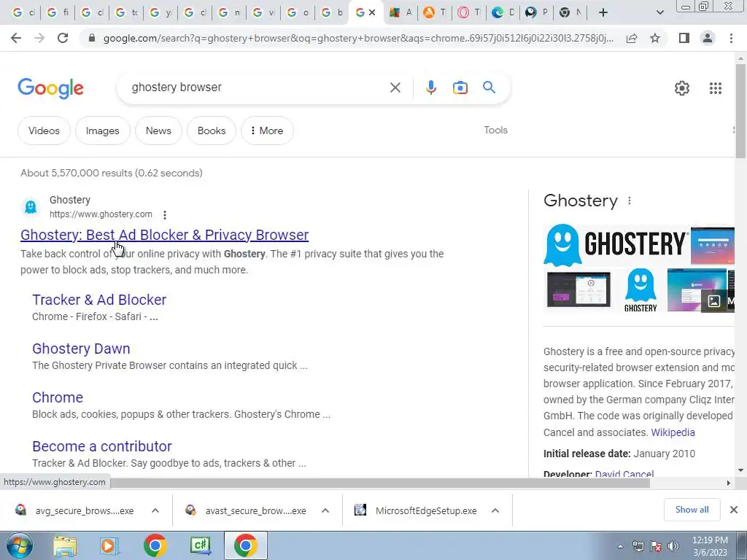Open more options next to Ghostery panel title
The height and width of the screenshot is (560, 747).
click(x=630, y=201)
